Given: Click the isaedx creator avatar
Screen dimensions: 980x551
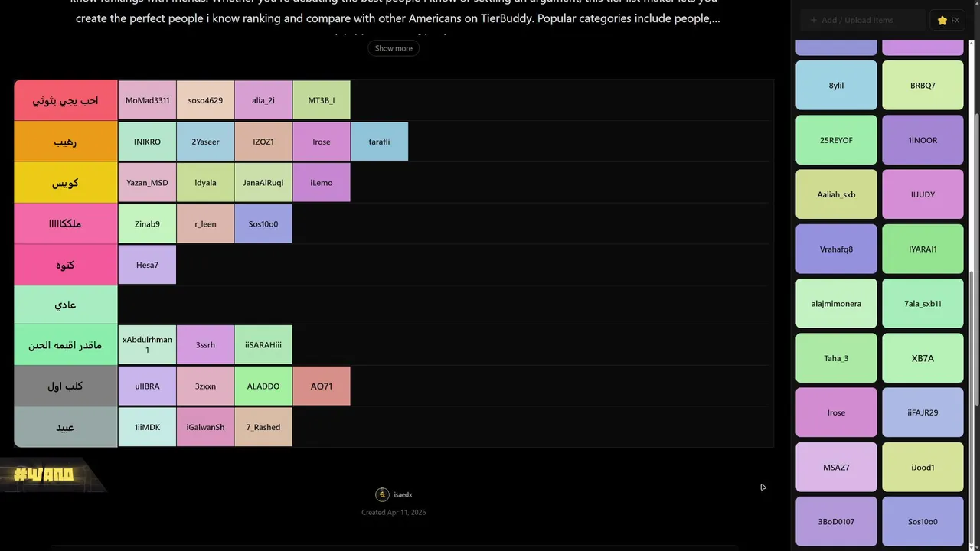Looking at the screenshot, I should click(382, 495).
